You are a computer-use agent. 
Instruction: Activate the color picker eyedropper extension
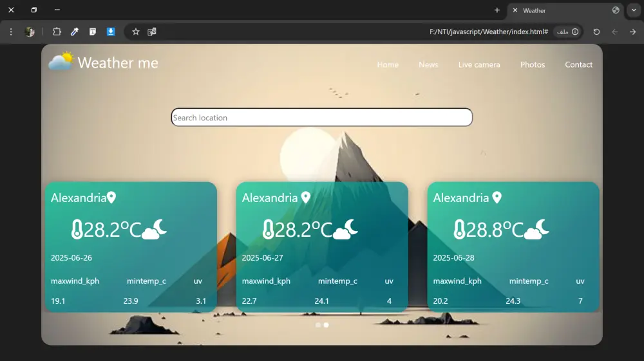[74, 32]
